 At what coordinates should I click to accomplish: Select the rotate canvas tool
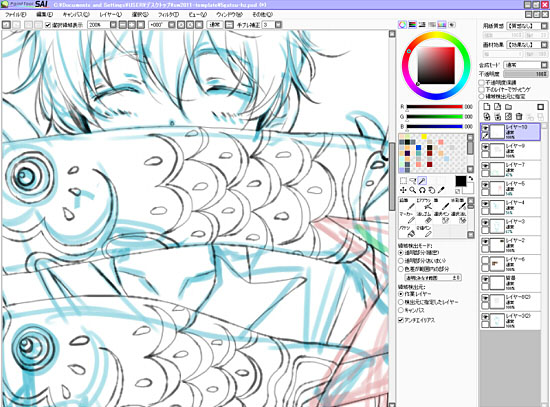pyautogui.click(x=422, y=190)
